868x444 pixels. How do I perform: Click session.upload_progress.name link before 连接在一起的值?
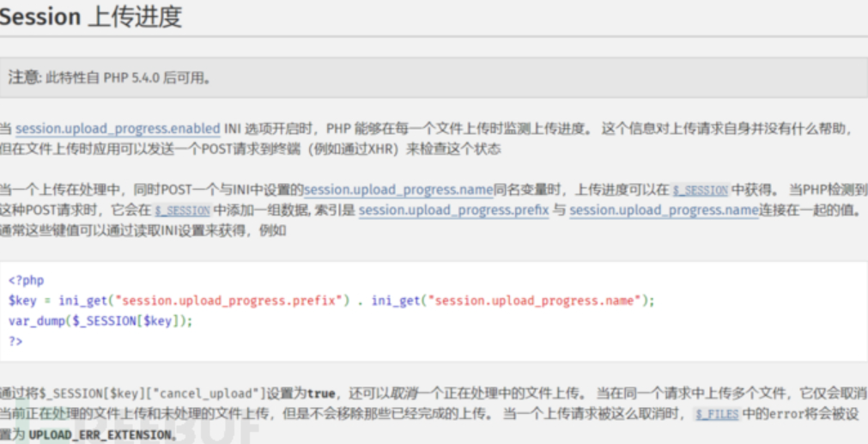point(664,210)
